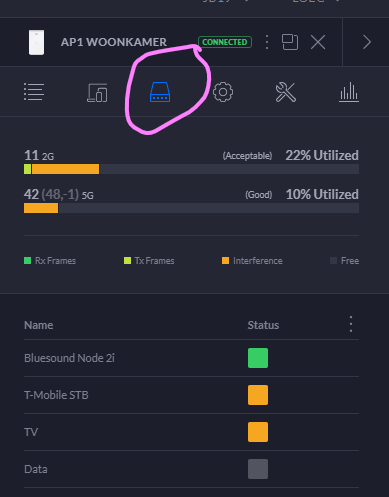Click the CONNECTED status badge
This screenshot has height=497, width=389.
[x=225, y=42]
